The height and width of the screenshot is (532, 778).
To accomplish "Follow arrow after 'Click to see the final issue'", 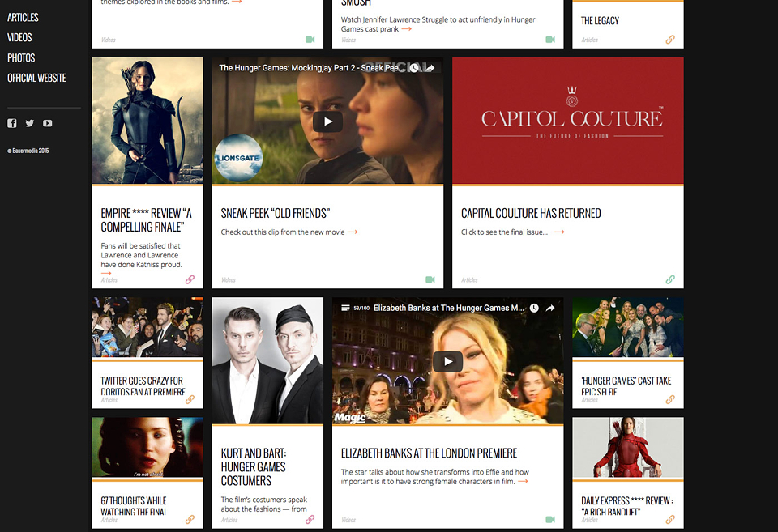I will coord(559,232).
